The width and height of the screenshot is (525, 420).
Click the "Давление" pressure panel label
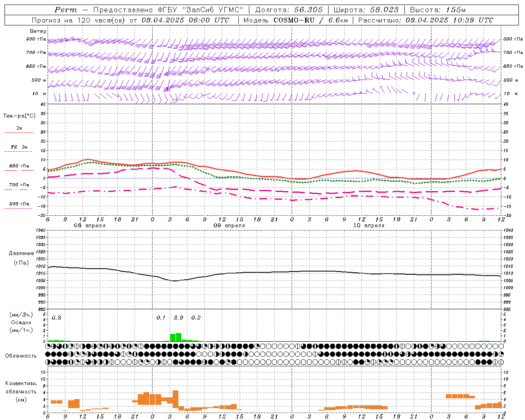(x=21, y=253)
